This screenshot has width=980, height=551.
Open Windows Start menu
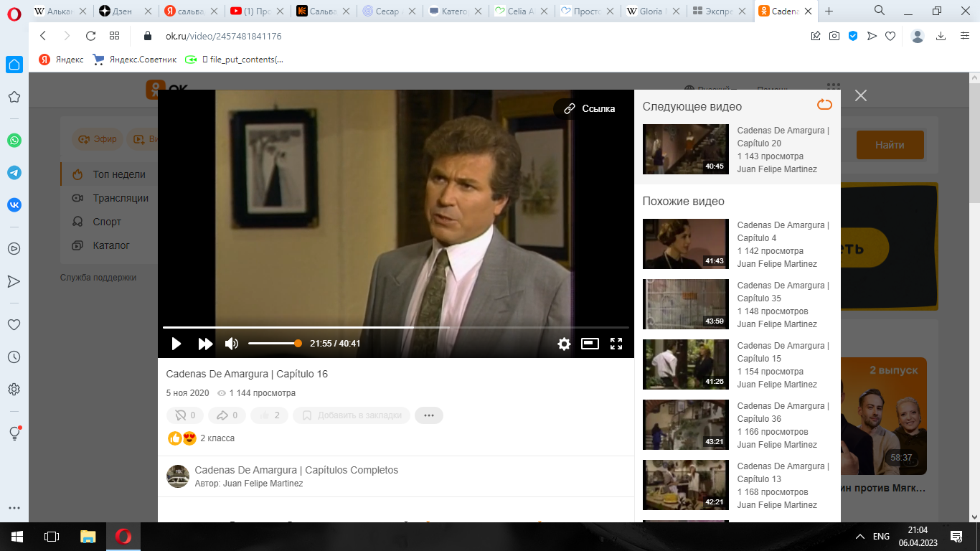[x=17, y=536]
